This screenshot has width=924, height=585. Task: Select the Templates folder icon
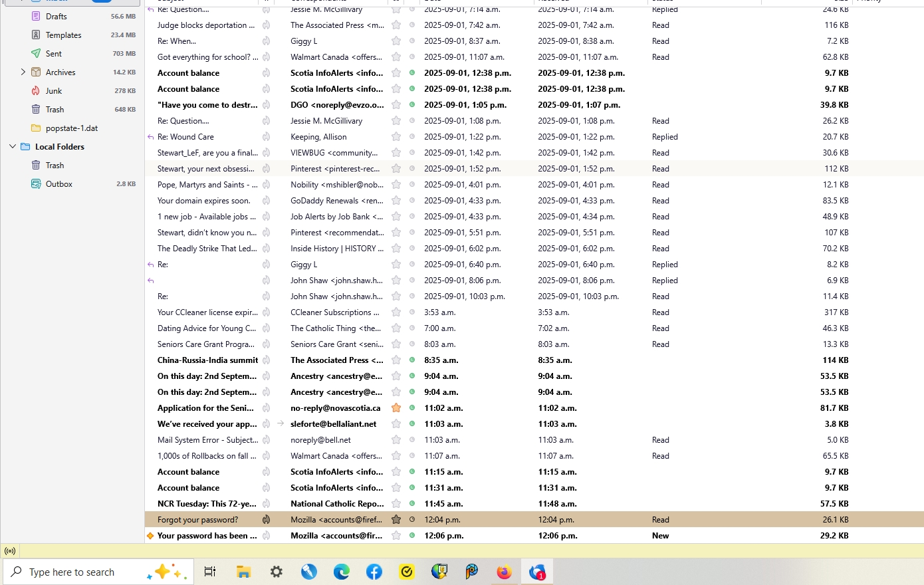[x=36, y=35]
